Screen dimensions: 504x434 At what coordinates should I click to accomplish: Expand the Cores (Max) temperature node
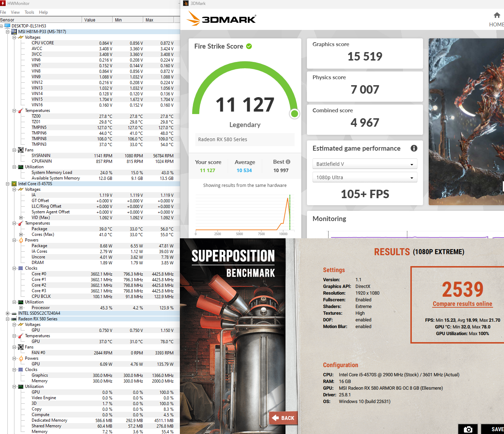21,234
